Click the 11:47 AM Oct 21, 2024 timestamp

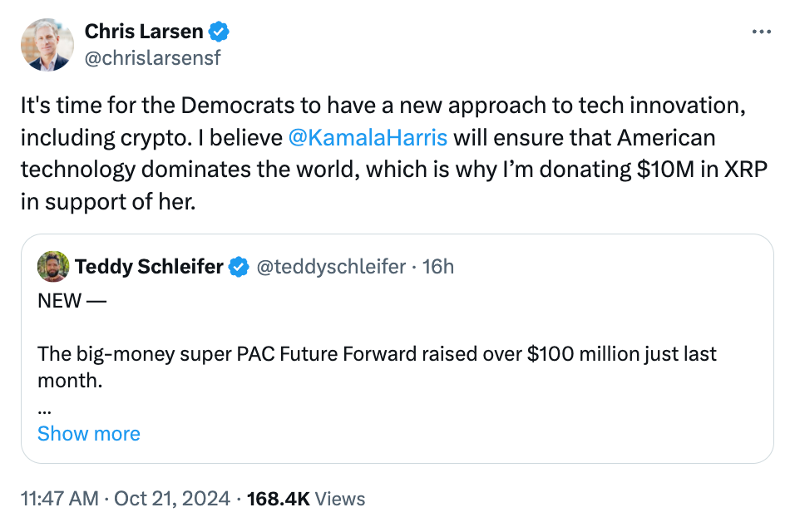[x=126, y=499]
